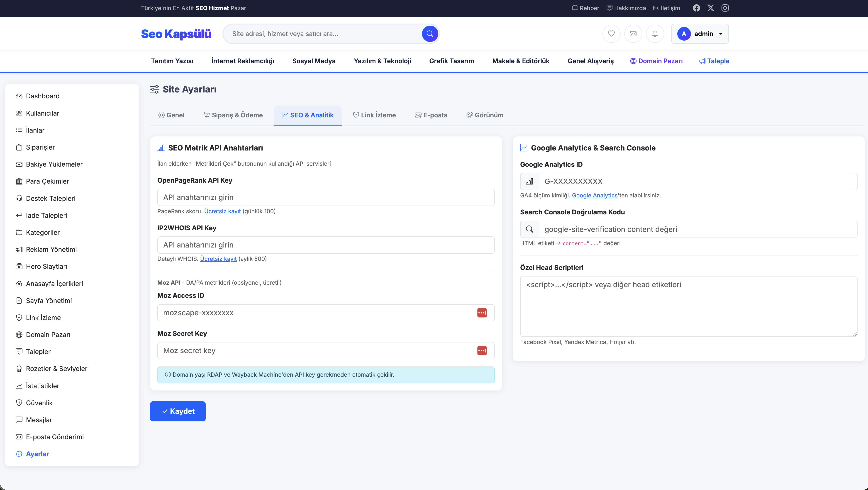The height and width of the screenshot is (490, 868).
Task: Open Facebook social icon
Action: (x=696, y=8)
